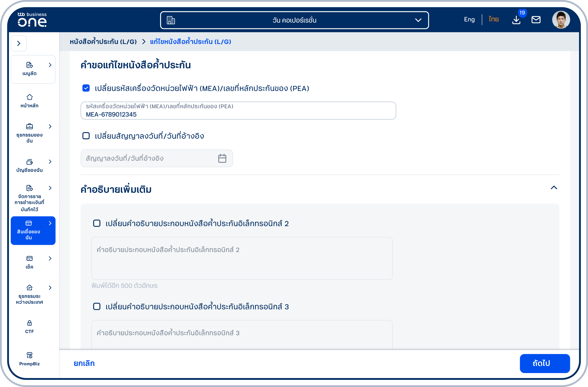Uncheck เปลี่ยนรหัสเครื่องวัดหน่วยไฟฟ้า (MEA) checkbox

86,88
